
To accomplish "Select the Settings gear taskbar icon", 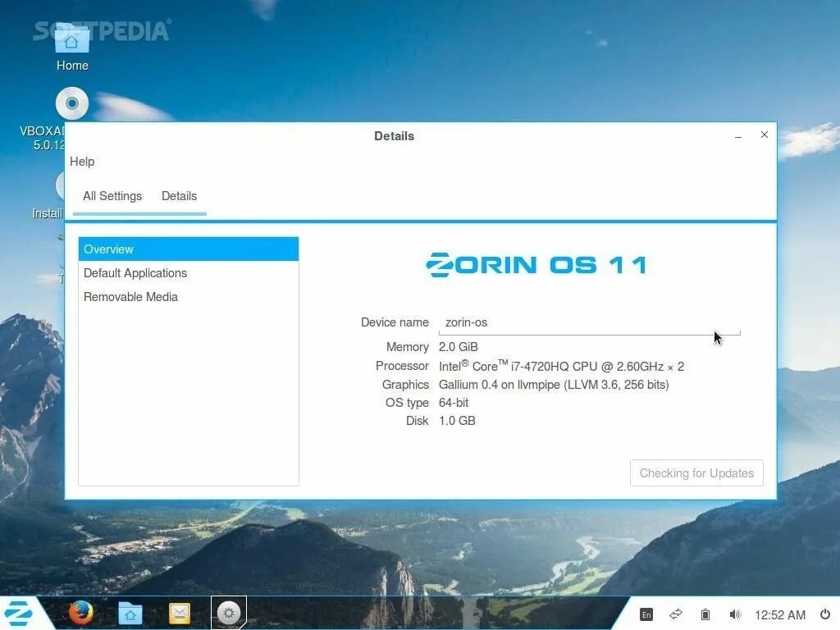I will (229, 612).
